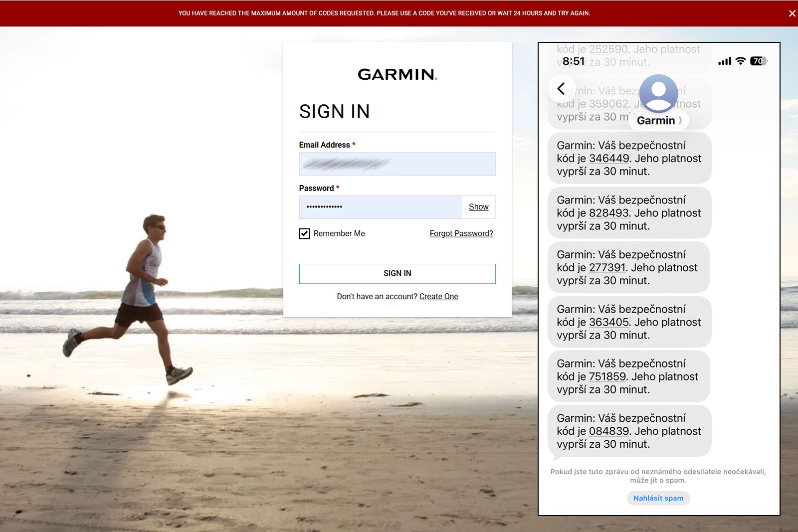This screenshot has width=798, height=532.
Task: Focus the Password input field
Action: tap(380, 207)
